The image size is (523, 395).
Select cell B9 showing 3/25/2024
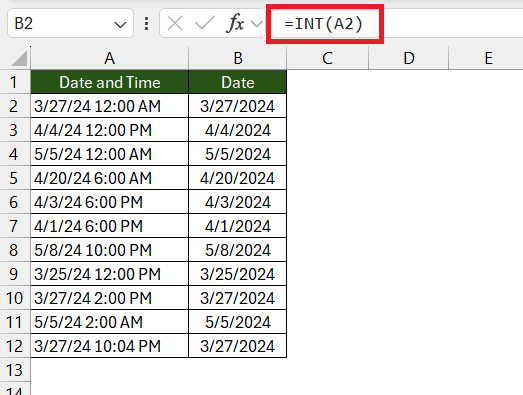pyautogui.click(x=237, y=274)
